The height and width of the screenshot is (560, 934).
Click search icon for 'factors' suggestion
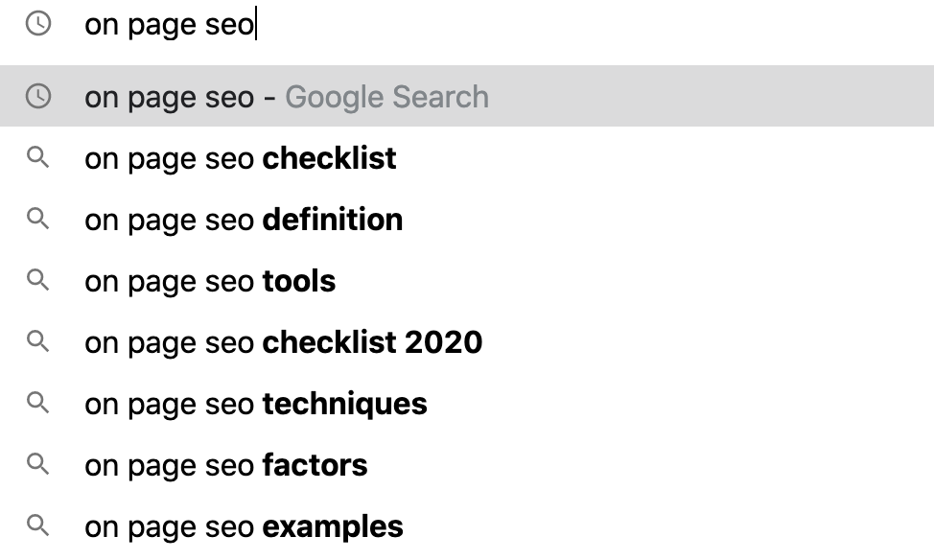point(37,465)
